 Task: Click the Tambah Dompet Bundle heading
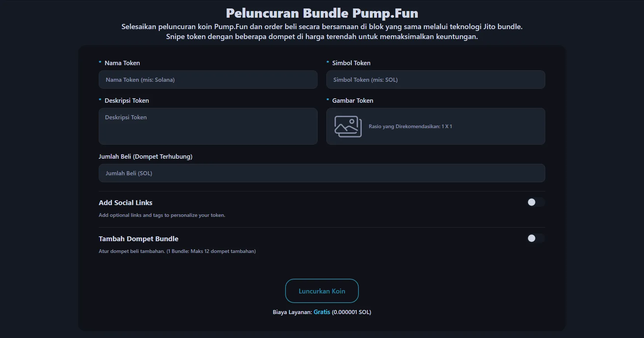pos(139,239)
